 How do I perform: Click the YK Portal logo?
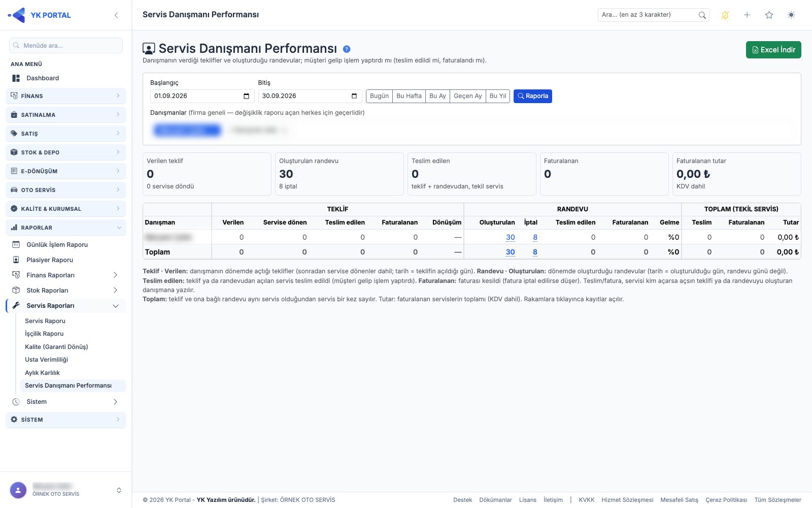click(40, 15)
